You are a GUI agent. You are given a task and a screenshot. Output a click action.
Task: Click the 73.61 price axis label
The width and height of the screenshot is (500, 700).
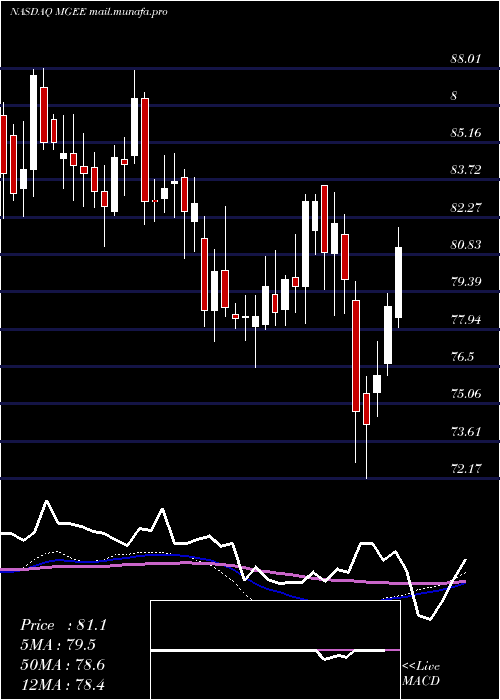pyautogui.click(x=467, y=432)
